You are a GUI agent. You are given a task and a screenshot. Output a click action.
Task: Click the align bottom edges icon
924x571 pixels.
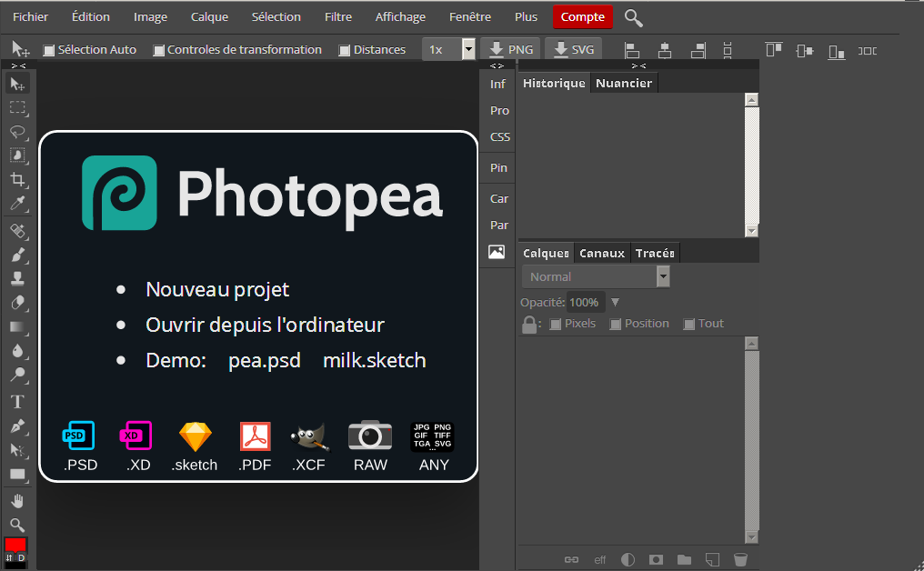pyautogui.click(x=836, y=51)
